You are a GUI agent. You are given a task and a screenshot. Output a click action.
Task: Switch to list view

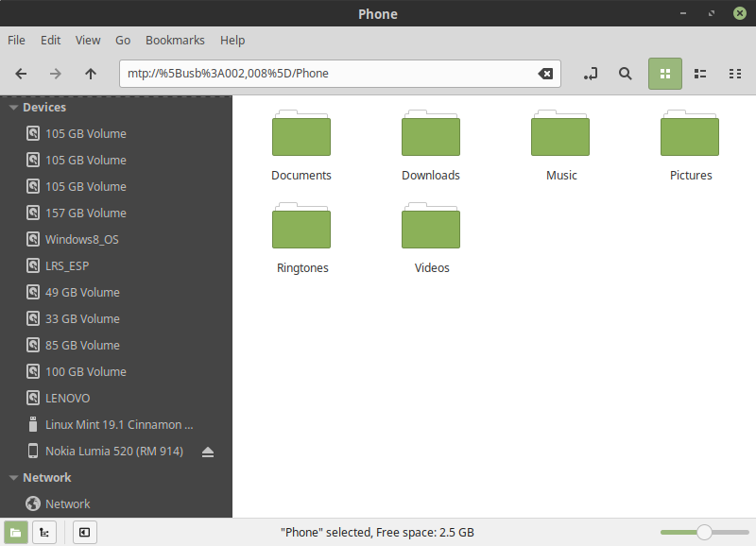(700, 74)
